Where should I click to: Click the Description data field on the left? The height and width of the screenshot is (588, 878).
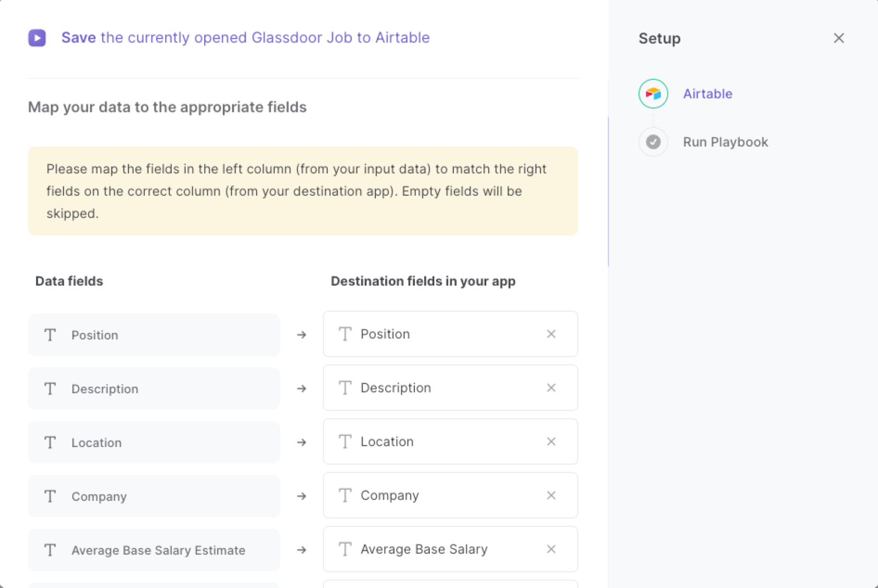[154, 388]
